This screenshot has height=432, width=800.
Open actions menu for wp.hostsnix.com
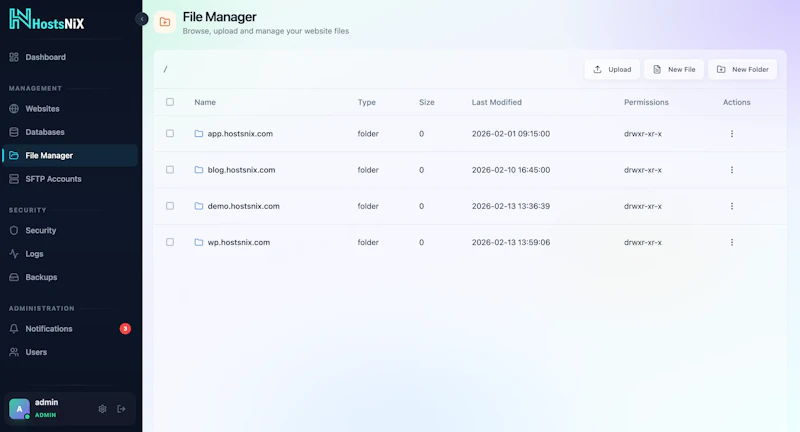coord(732,242)
